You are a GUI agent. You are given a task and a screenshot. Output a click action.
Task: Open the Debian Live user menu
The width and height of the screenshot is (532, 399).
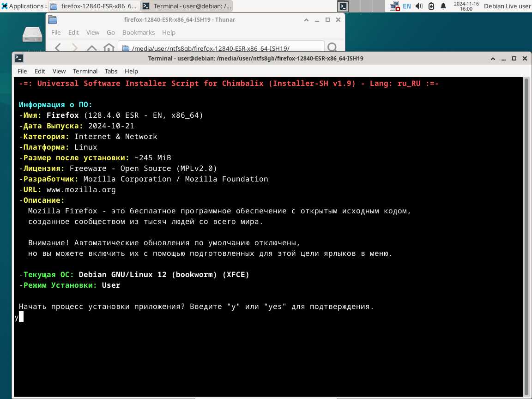(507, 6)
